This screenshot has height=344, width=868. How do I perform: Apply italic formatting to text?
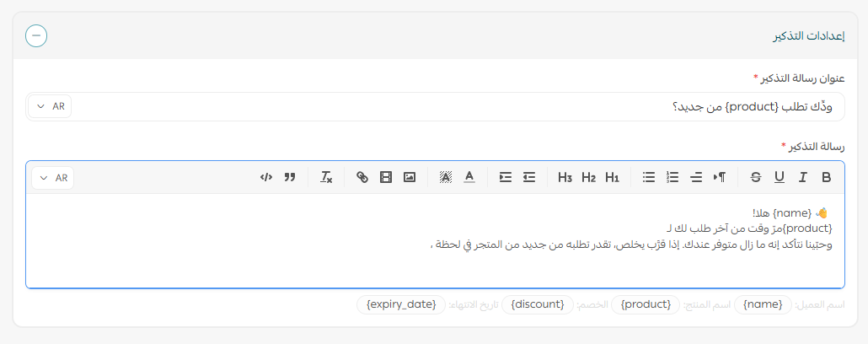coord(803,177)
